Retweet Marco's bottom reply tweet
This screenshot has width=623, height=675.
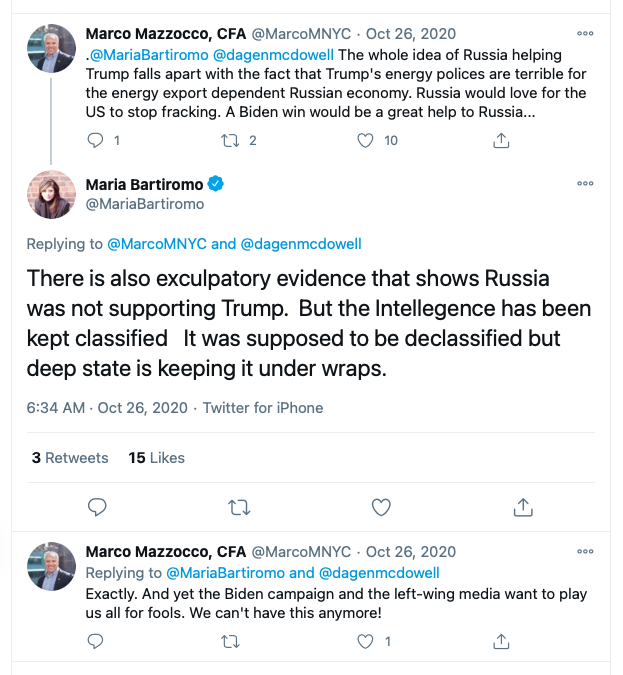pyautogui.click(x=230, y=641)
